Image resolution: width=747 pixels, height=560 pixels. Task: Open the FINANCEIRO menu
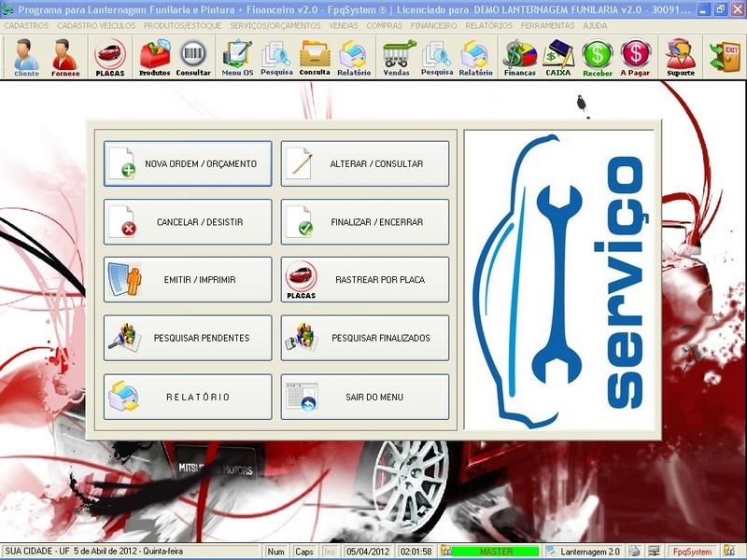[433, 26]
